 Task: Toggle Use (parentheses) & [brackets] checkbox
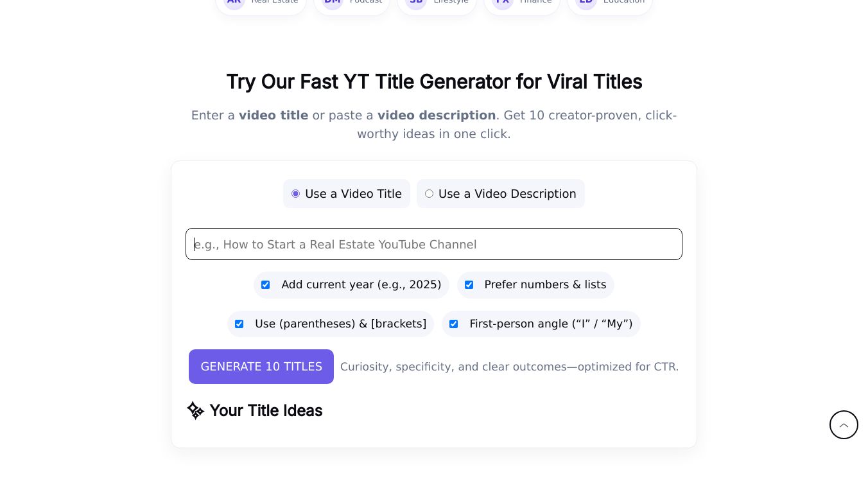(x=239, y=324)
